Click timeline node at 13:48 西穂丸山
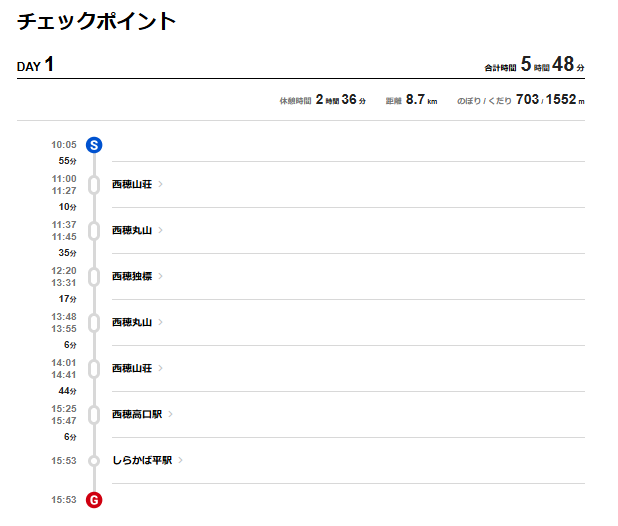Screen dimensions: 618x526 [x=94, y=323]
